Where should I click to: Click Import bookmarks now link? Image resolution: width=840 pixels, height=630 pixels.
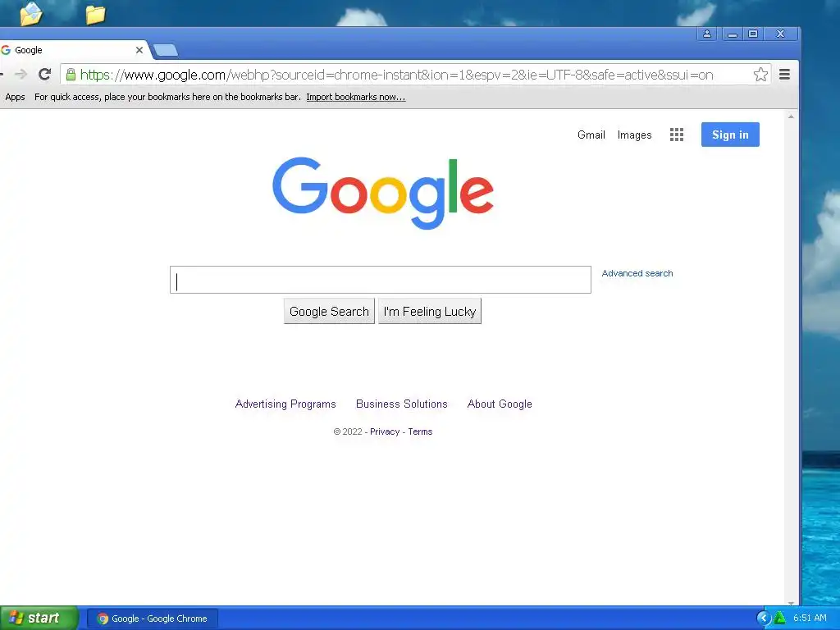[x=356, y=97]
